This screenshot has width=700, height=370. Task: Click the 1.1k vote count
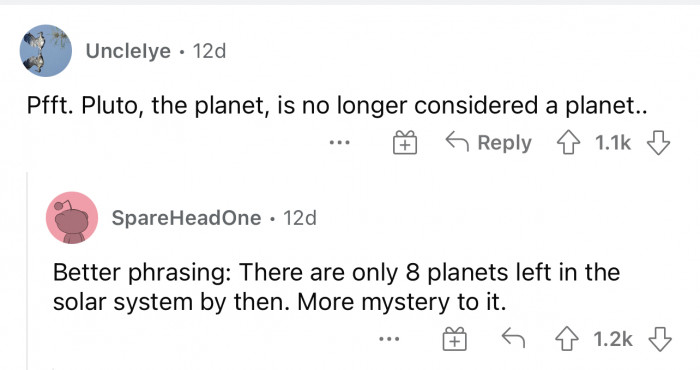pos(613,143)
